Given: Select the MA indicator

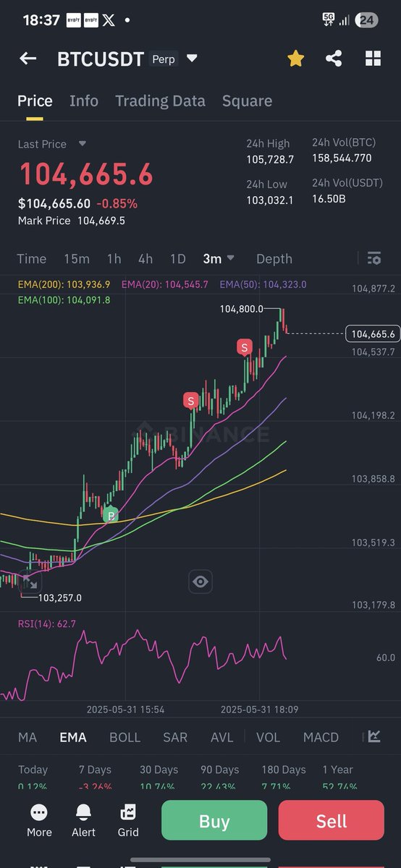Looking at the screenshot, I should (x=28, y=737).
